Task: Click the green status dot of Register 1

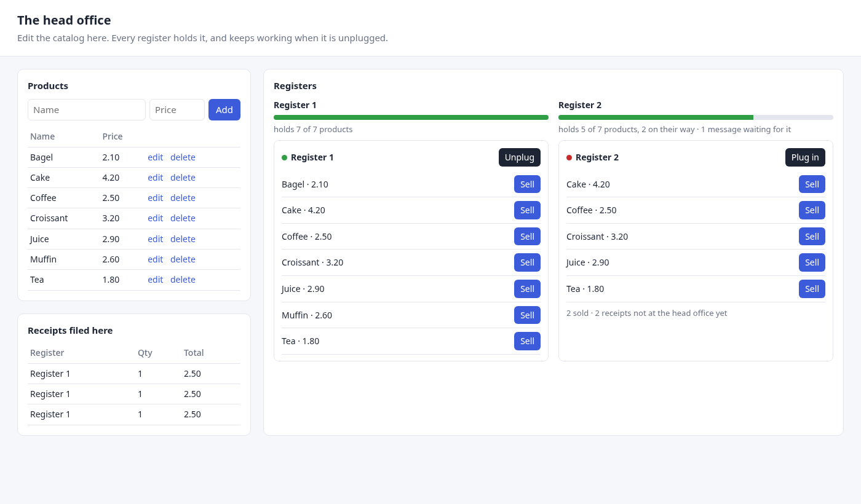Action: pos(284,157)
